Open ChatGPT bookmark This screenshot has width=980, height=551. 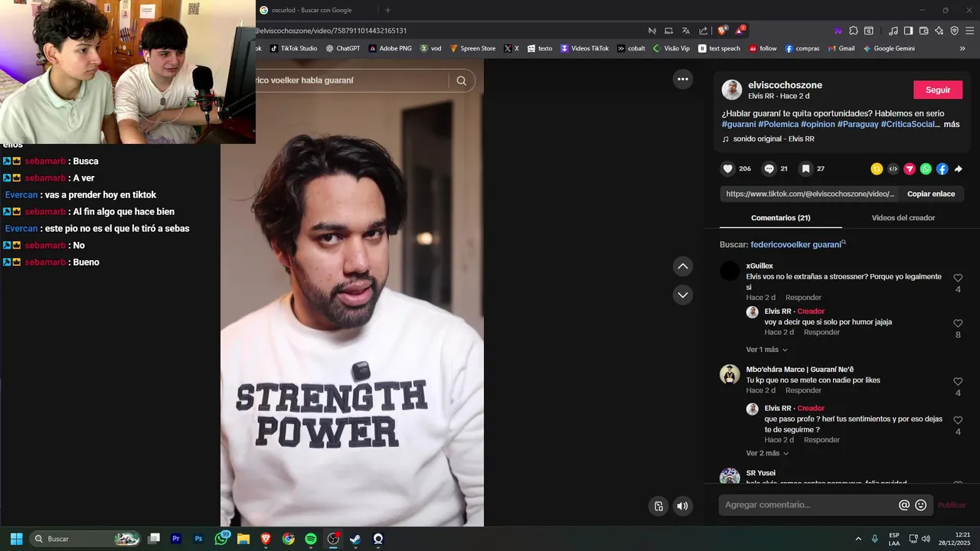343,48
